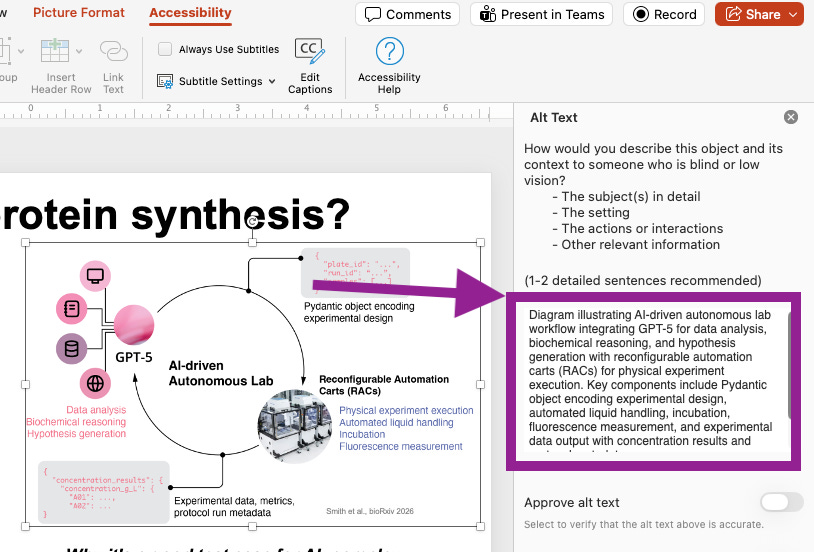Click 'Pydantic object encoding experimental design' text
814x552 pixels.
click(x=359, y=312)
